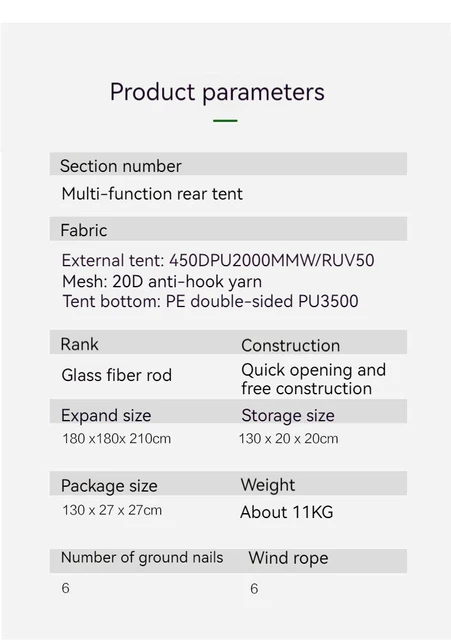Click Quick opening and free construction text
Screen dimensions: 451x640
[x=313, y=379]
